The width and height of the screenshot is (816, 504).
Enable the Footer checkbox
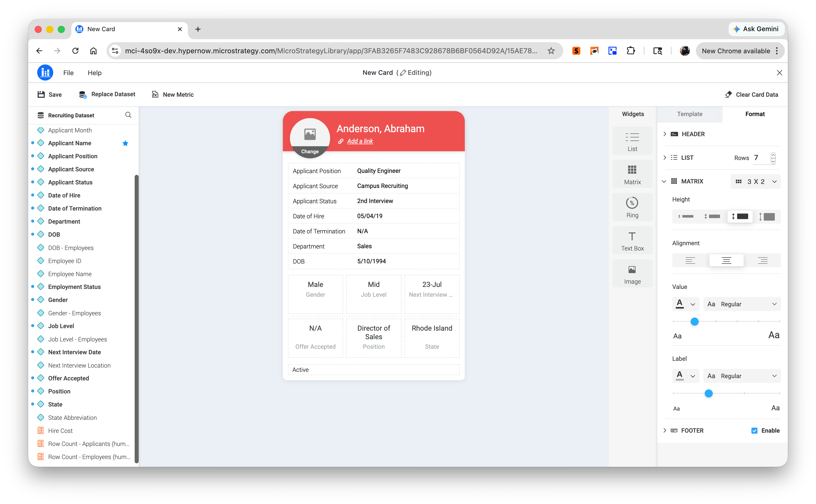click(x=755, y=430)
